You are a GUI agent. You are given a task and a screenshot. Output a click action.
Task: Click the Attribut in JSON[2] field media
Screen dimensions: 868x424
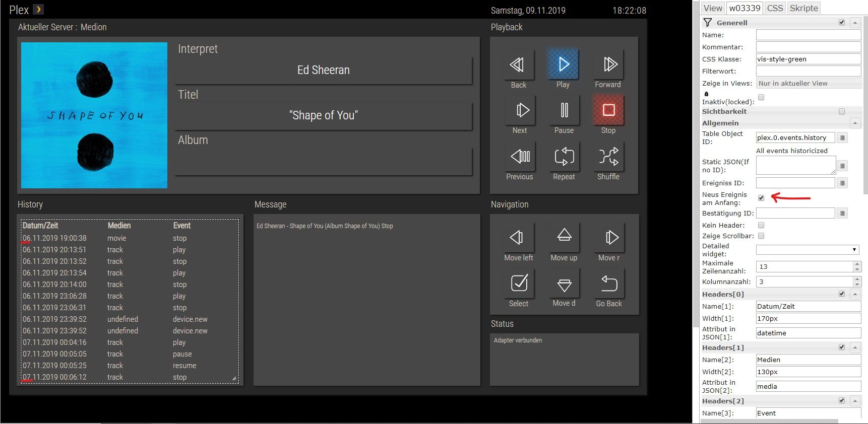point(809,386)
